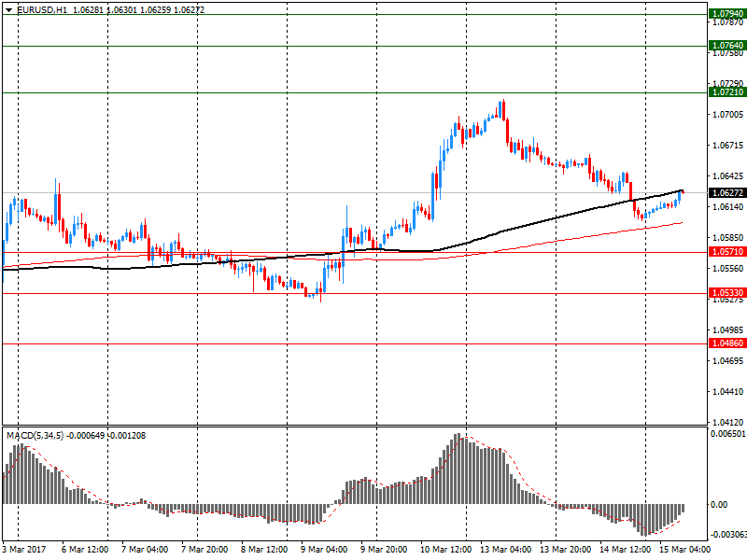Click the 6 Mar 12:00 time axis label
Screen dimensions: 747x560
(85, 549)
